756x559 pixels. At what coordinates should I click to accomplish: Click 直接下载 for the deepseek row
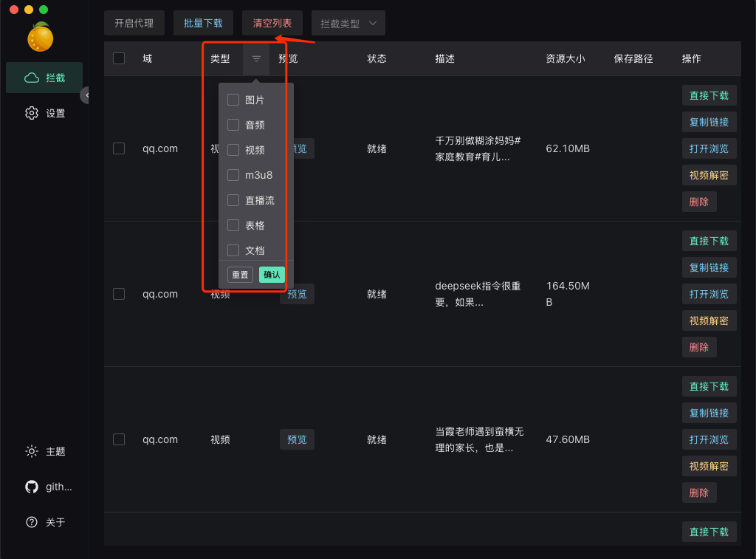pos(709,241)
